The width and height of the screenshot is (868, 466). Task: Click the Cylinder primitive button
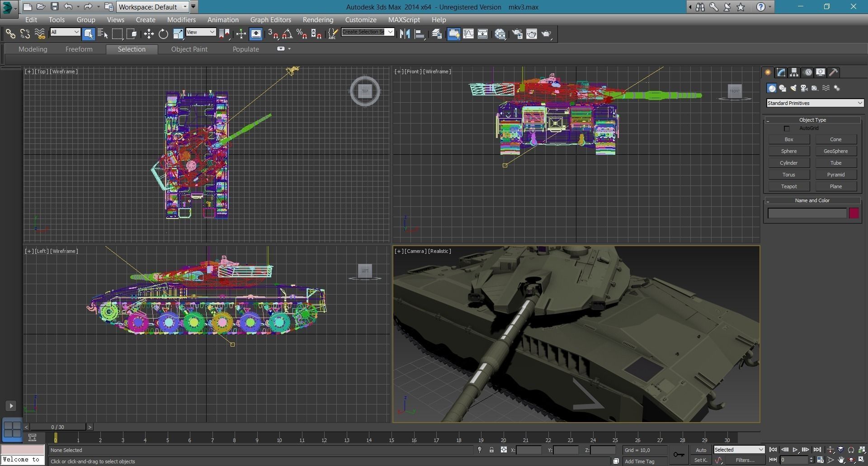point(789,163)
